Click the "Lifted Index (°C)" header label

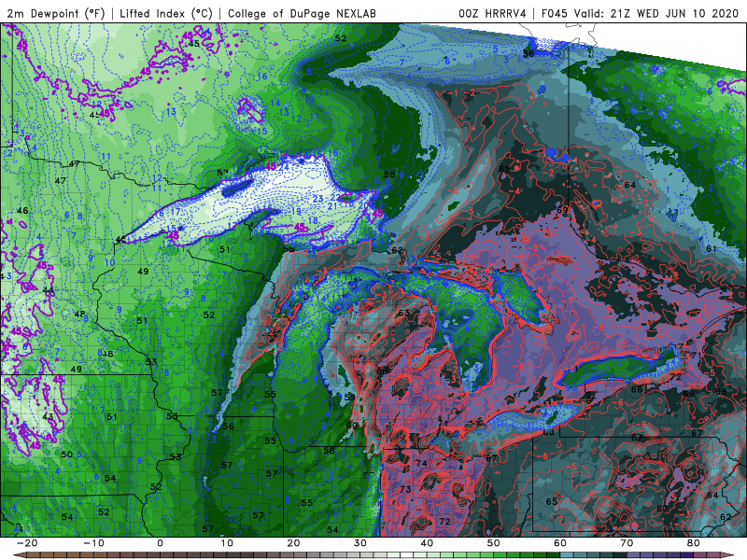coord(166,13)
